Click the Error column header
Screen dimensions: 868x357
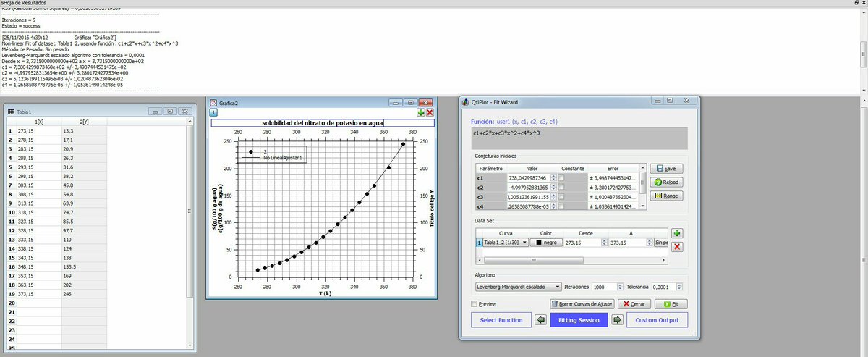pyautogui.click(x=613, y=167)
